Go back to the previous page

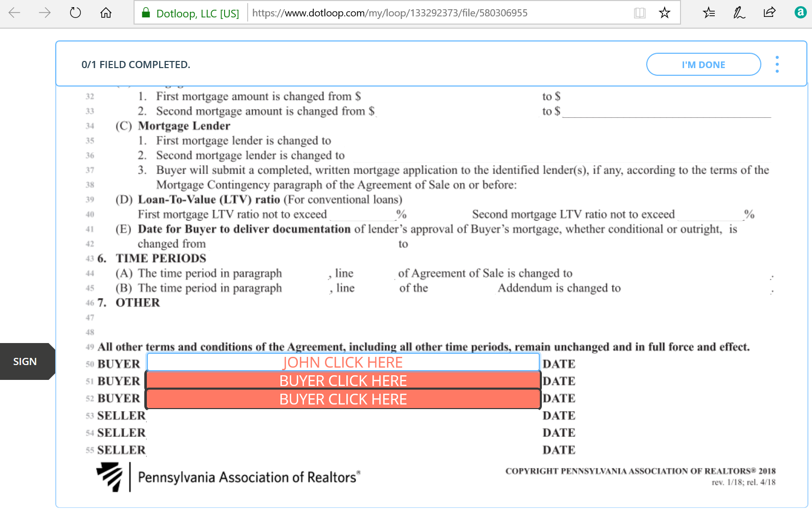click(14, 12)
